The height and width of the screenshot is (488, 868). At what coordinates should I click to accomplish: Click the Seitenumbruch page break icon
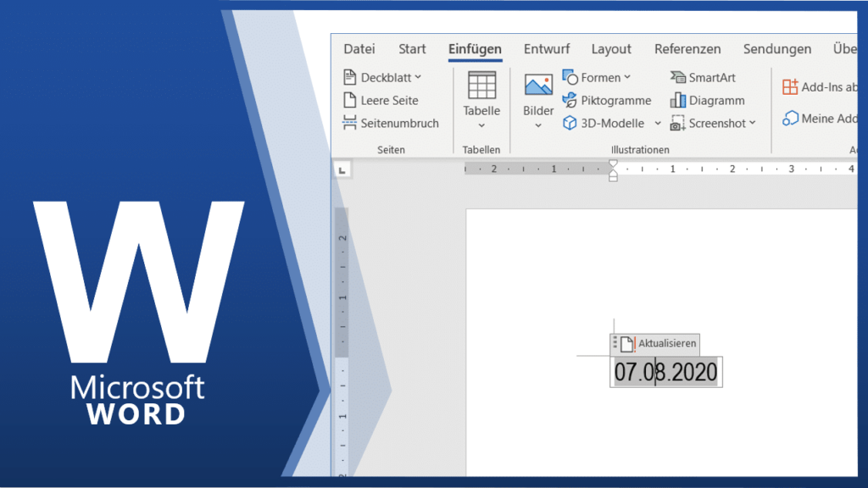pyautogui.click(x=349, y=123)
